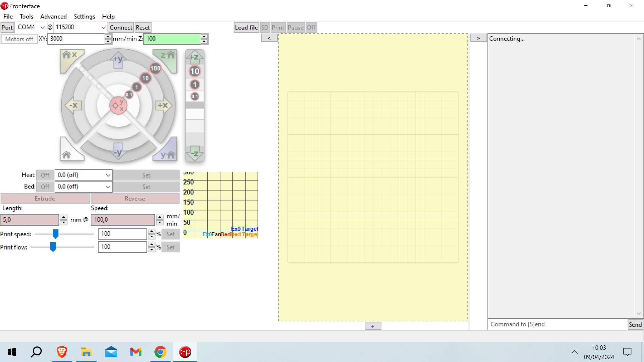Click the Load file button
The image size is (644, 362).
(x=246, y=27)
